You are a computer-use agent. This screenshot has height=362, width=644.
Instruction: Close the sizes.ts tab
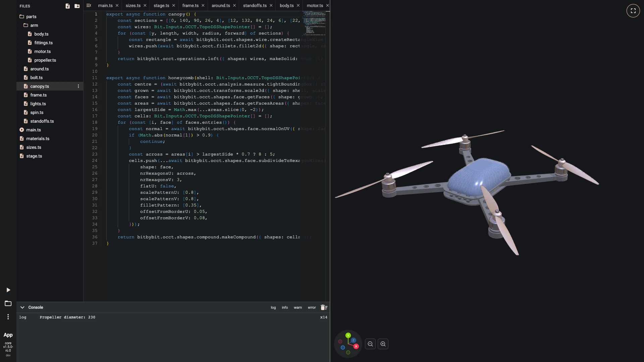tap(145, 5)
